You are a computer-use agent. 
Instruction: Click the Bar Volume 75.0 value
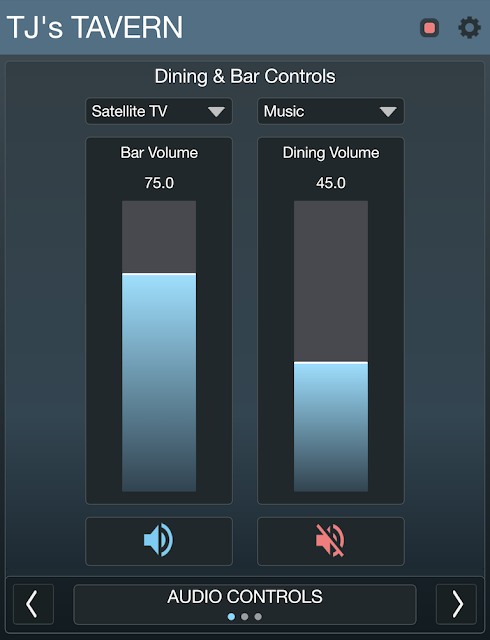(159, 183)
